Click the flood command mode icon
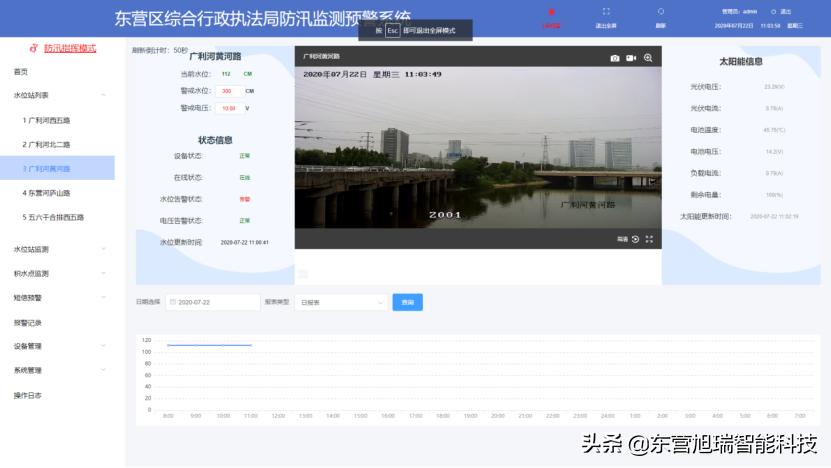831x468 pixels. pos(33,48)
